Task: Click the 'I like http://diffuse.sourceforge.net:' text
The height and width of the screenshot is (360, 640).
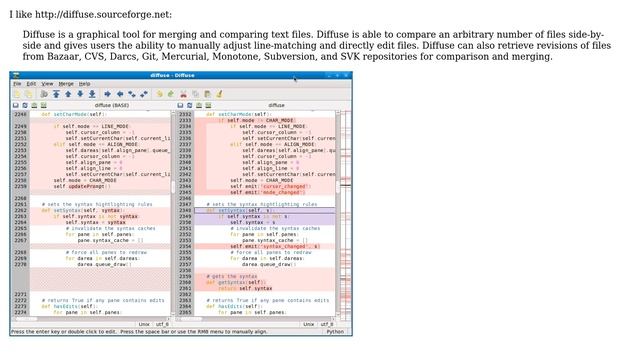Action: coord(91,15)
